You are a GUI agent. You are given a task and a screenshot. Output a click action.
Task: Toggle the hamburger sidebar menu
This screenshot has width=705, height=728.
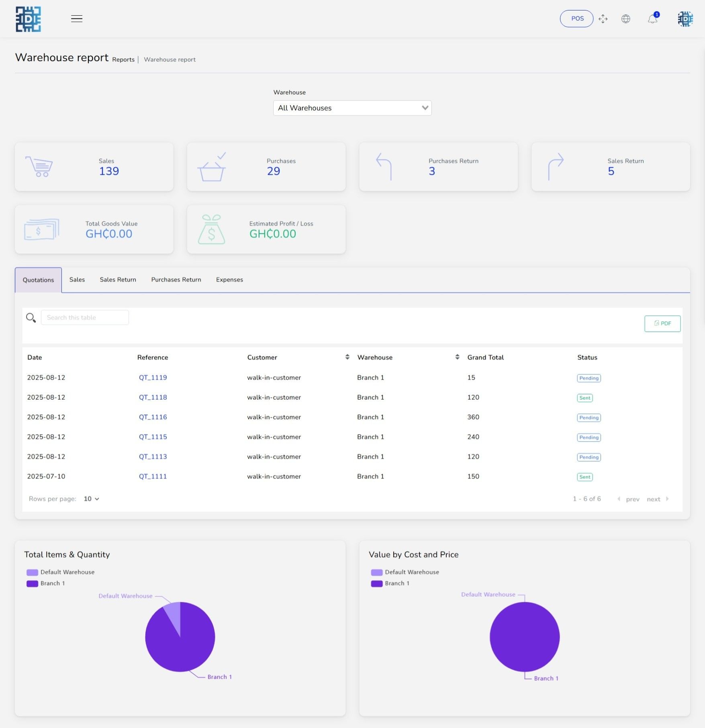[77, 18]
